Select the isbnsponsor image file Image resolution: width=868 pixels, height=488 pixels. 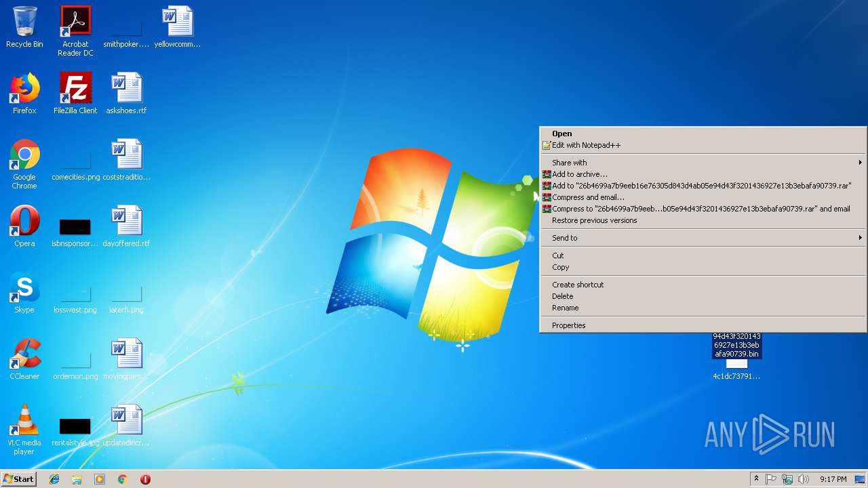point(75,232)
